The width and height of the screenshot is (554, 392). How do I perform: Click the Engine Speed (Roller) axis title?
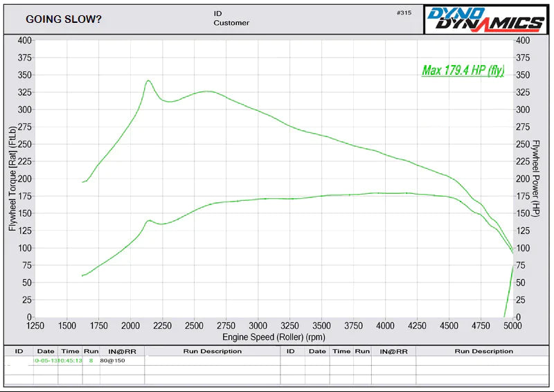(274, 337)
